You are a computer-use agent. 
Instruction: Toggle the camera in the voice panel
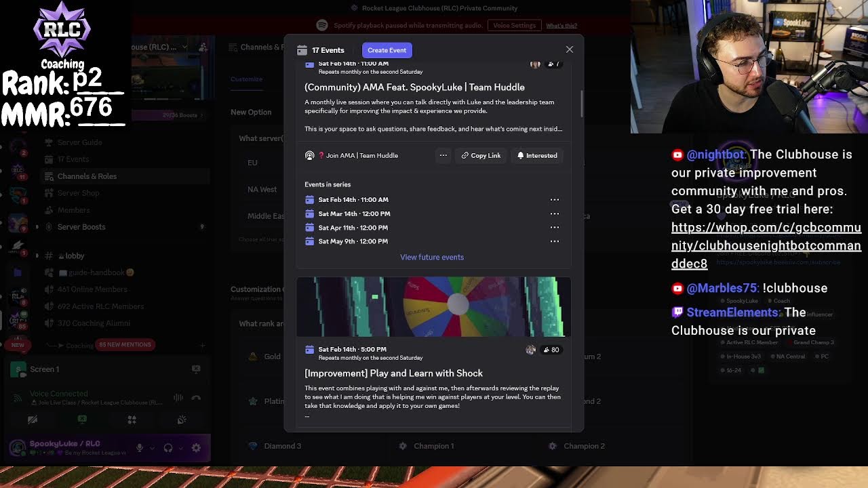[x=32, y=420]
